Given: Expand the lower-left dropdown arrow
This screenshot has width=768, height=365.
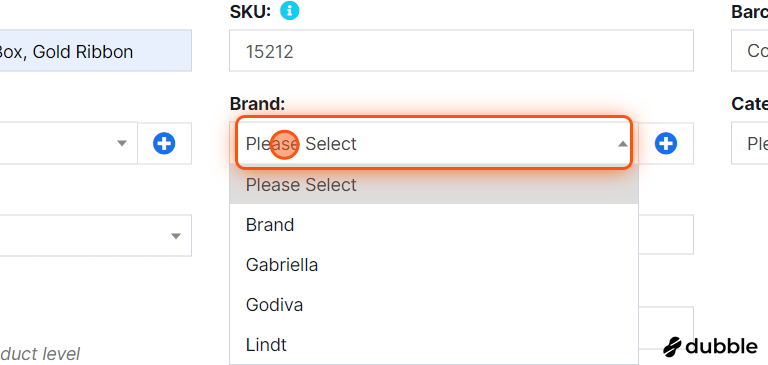Looking at the screenshot, I should point(175,236).
